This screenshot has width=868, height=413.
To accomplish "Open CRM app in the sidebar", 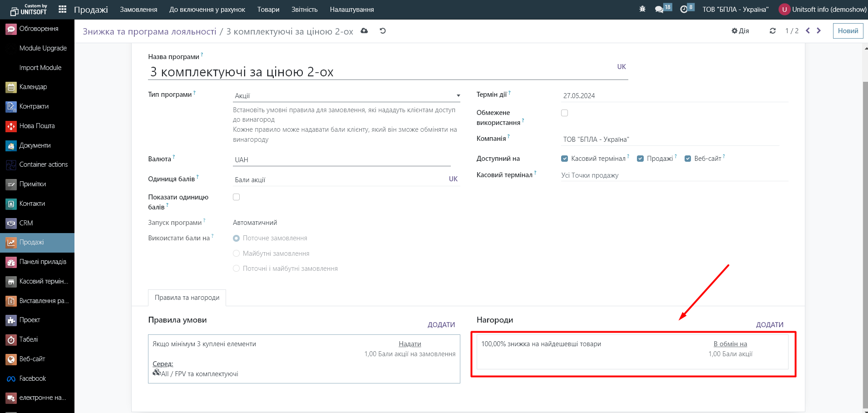I will pyautogui.click(x=26, y=223).
